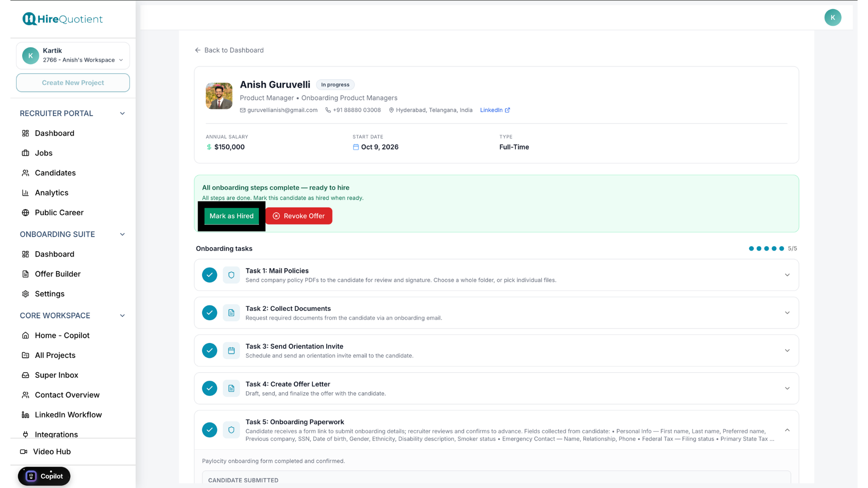This screenshot has height=488, width=868.
Task: Click the Candidates people icon
Action: (25, 173)
